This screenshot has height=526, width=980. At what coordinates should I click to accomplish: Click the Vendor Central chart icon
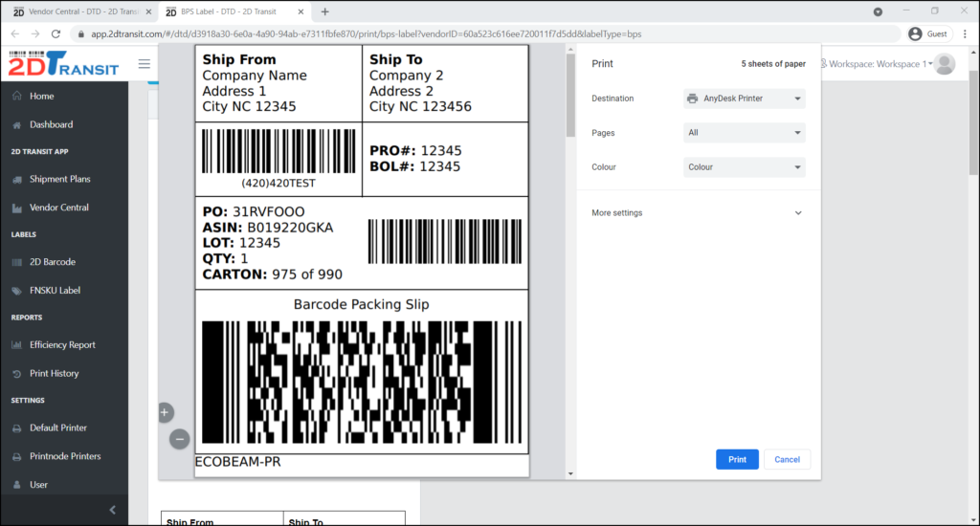(x=17, y=208)
